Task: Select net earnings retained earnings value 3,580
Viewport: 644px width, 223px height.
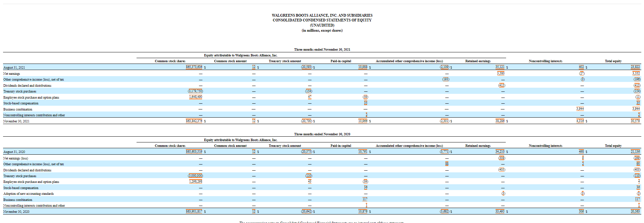Action: pyautogui.click(x=501, y=73)
